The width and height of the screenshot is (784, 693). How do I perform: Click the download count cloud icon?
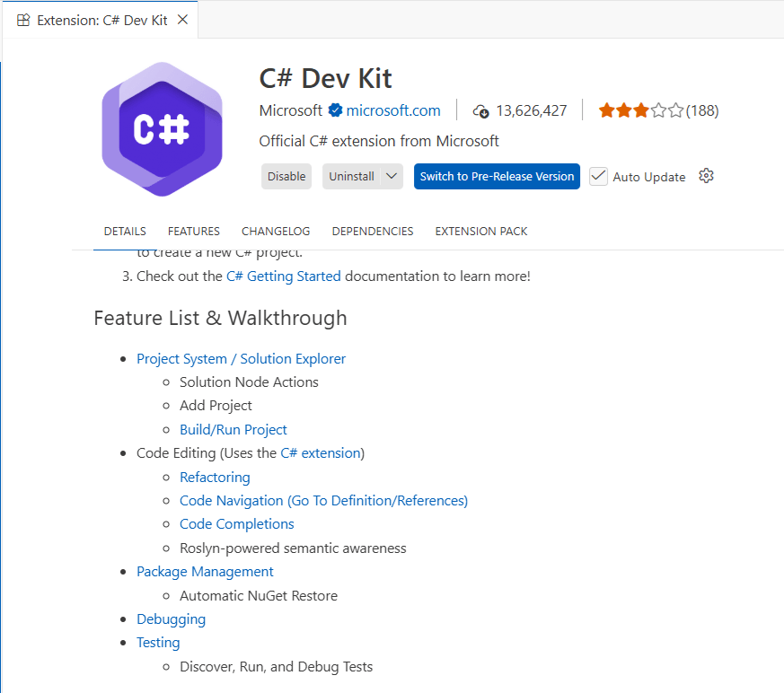point(481,110)
